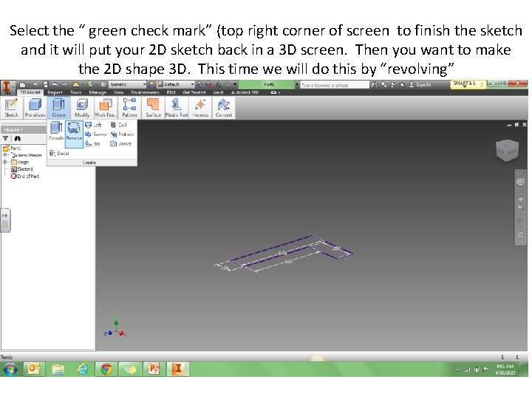This screenshot has height=399, width=532.
Task: Switch to the Environments tab
Action: [145, 92]
